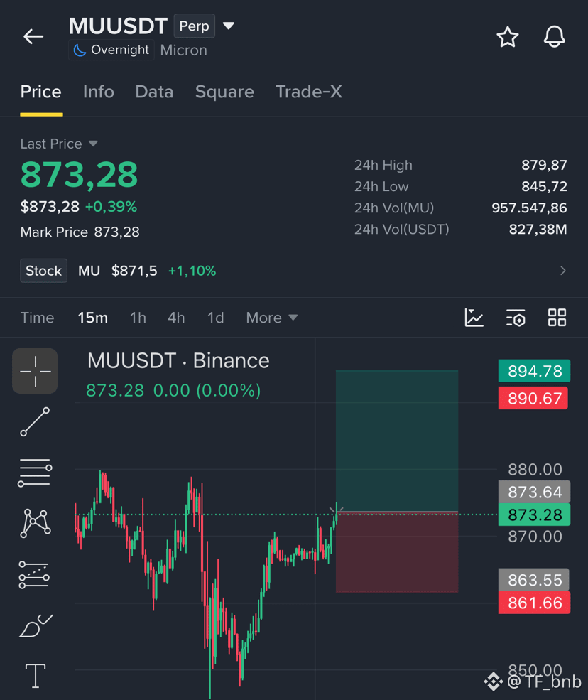Select the 15m interval
Viewport: 588px width, 700px height.
[x=93, y=318]
